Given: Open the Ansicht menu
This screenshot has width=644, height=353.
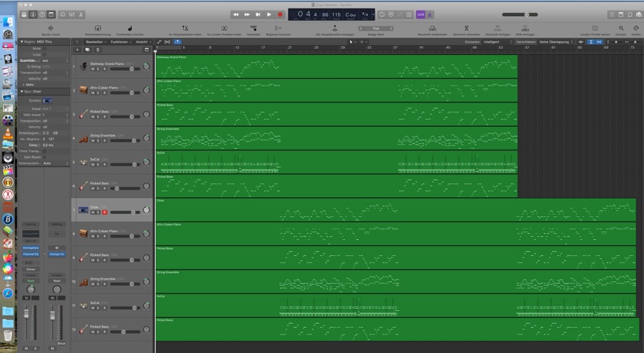Looking at the screenshot, I should 143,41.
